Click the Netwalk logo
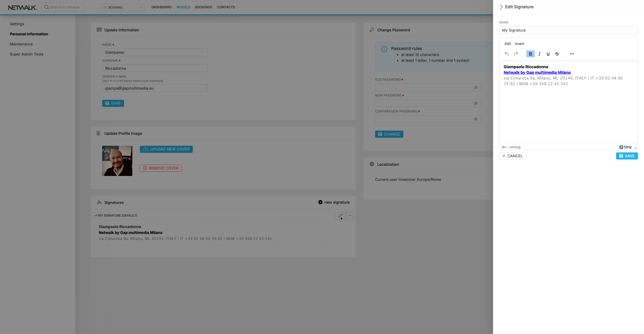Screen dimensions: 644x334 (x=23, y=8)
